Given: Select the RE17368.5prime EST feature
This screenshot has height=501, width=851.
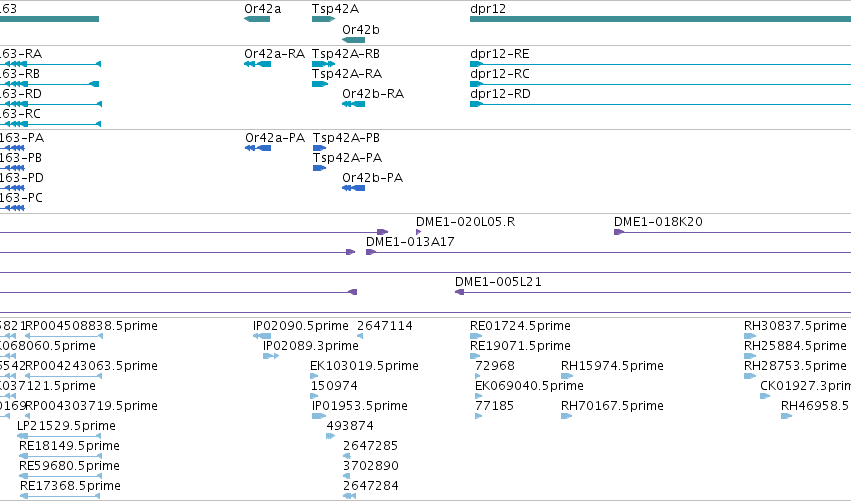Looking at the screenshot, I should [61, 496].
